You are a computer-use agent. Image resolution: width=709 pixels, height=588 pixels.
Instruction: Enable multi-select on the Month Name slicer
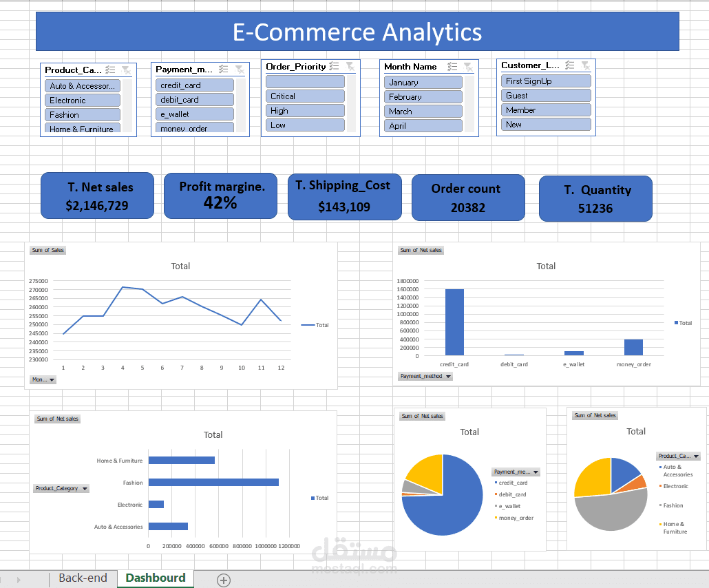coord(451,67)
